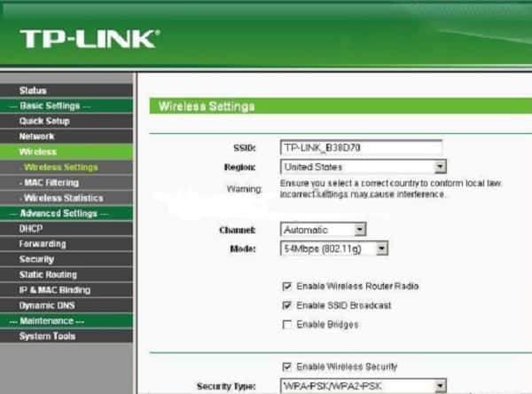Open the Security sidebar menu

[66, 259]
